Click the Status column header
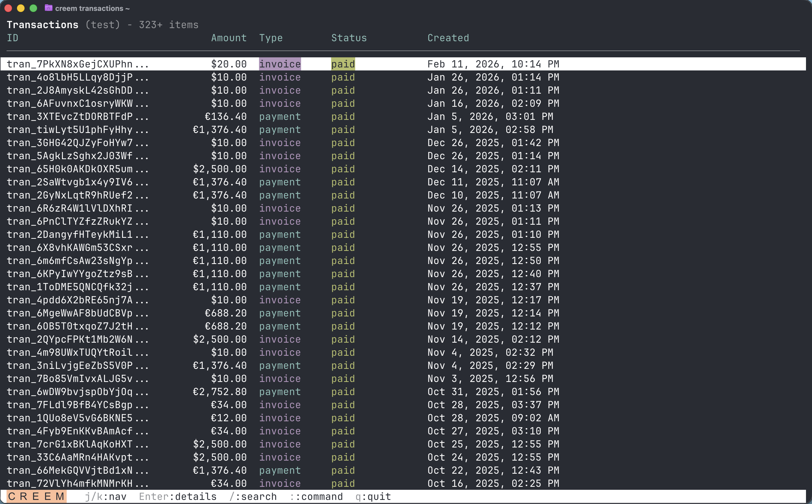Viewport: 812px width, 504px height. click(x=349, y=38)
